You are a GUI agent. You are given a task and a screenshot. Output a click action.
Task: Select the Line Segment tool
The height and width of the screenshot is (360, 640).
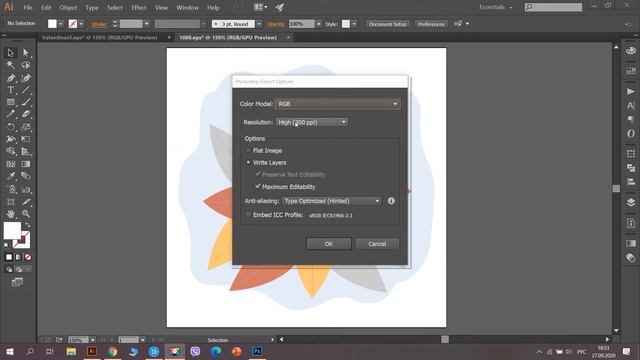point(26,90)
